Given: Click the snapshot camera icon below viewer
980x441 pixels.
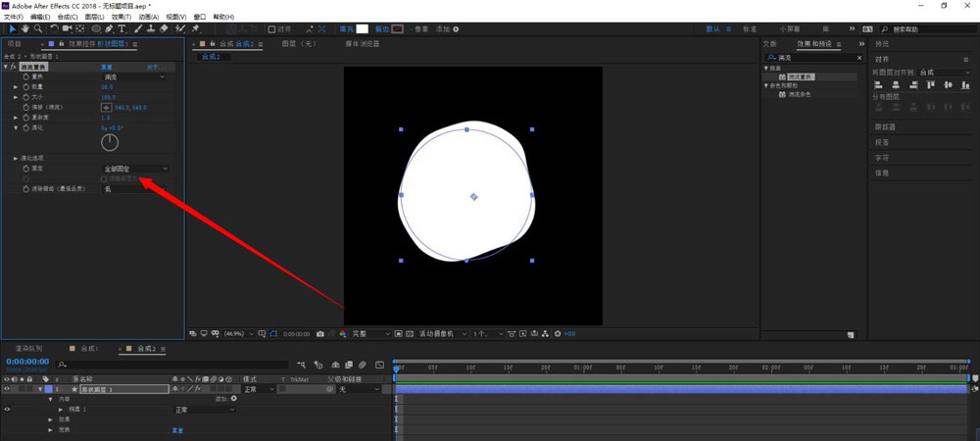Looking at the screenshot, I should (320, 334).
